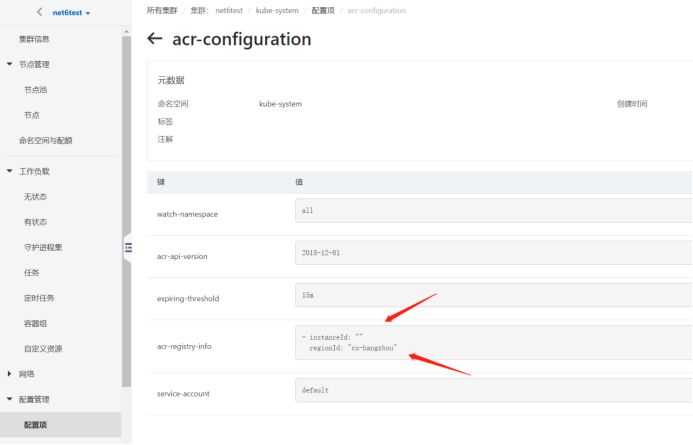Collapse the 节点管理 tree section
Screen dimensions: 693x445
tap(10, 64)
